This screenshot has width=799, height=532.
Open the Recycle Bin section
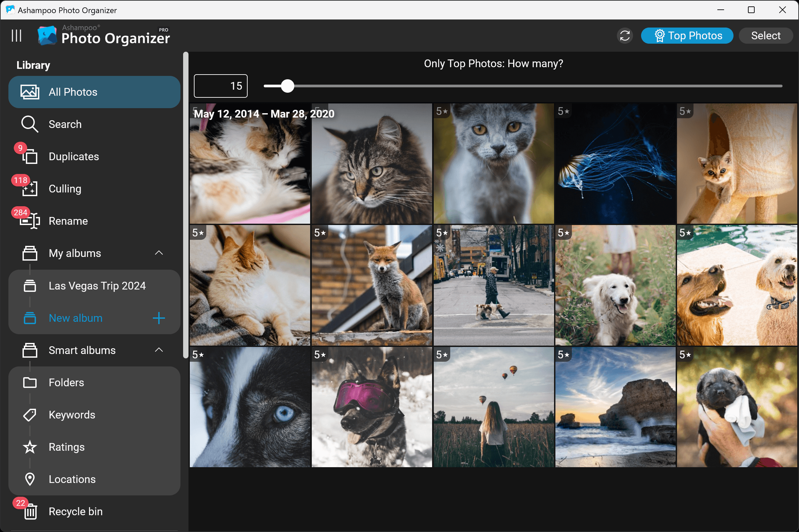point(76,511)
